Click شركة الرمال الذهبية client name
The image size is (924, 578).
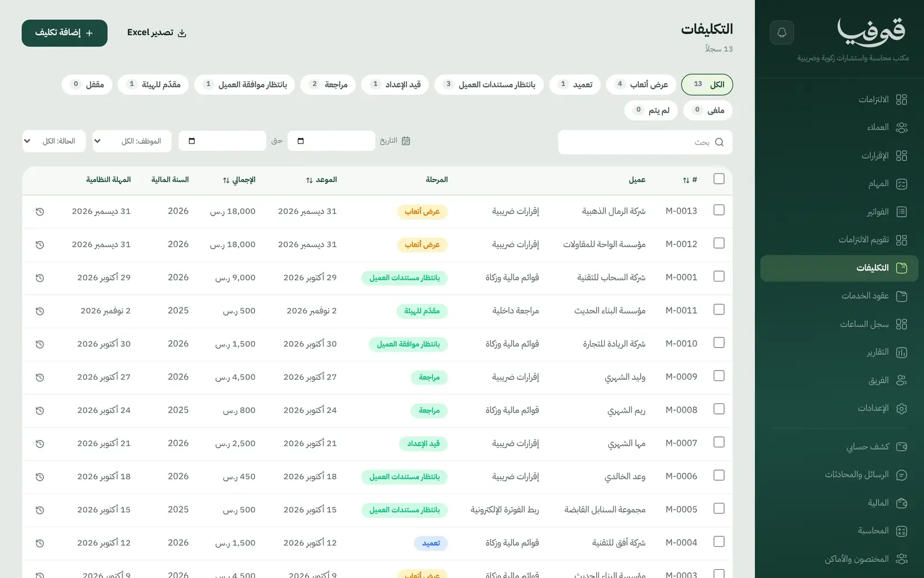613,212
